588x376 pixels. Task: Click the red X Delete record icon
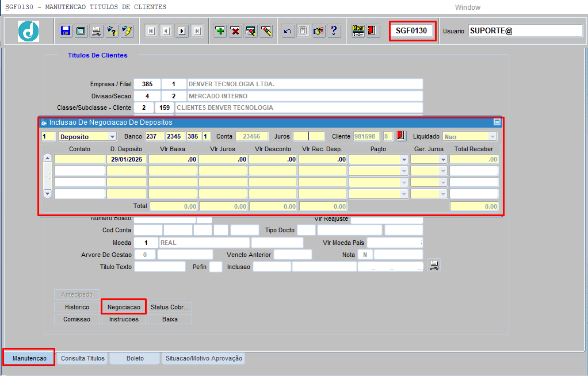[x=235, y=30]
